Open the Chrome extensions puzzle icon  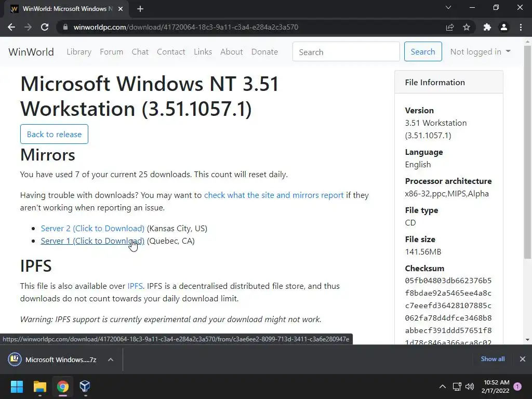(487, 27)
